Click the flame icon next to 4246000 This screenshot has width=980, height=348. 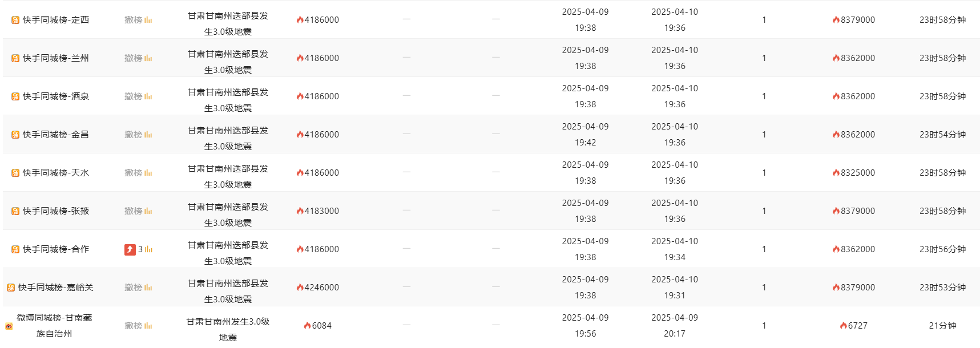(x=300, y=288)
